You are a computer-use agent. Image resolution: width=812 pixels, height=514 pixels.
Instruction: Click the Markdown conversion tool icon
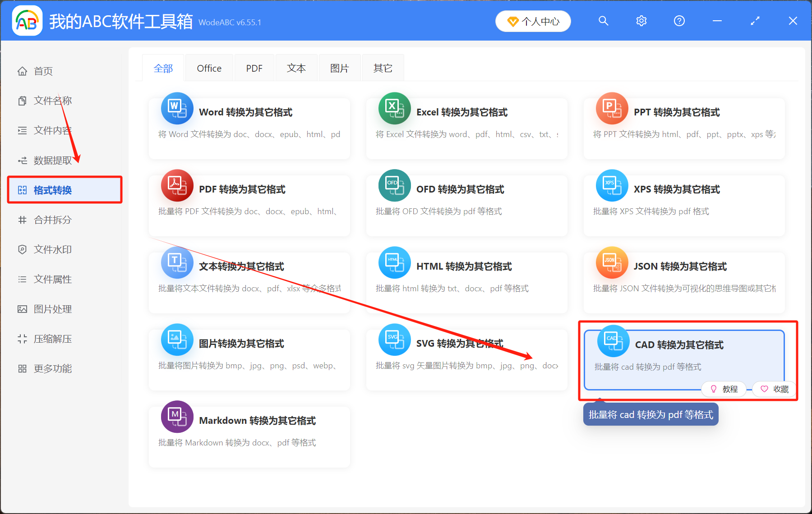177,417
